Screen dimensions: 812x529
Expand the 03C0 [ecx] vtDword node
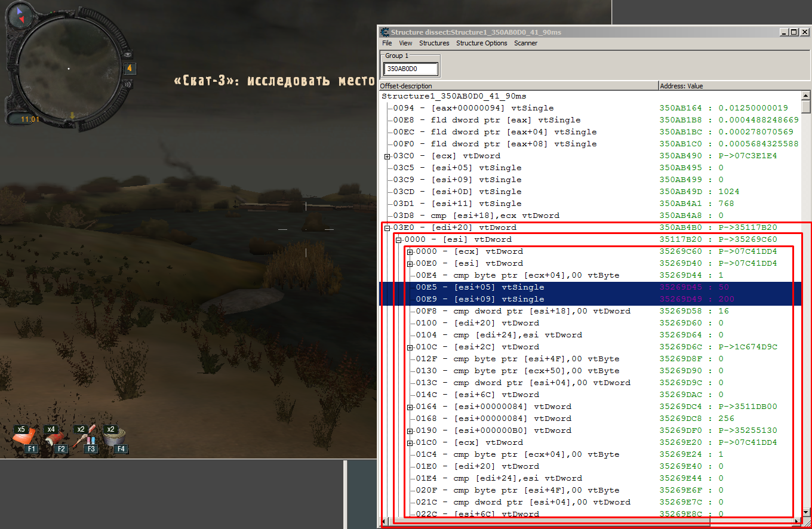(387, 156)
